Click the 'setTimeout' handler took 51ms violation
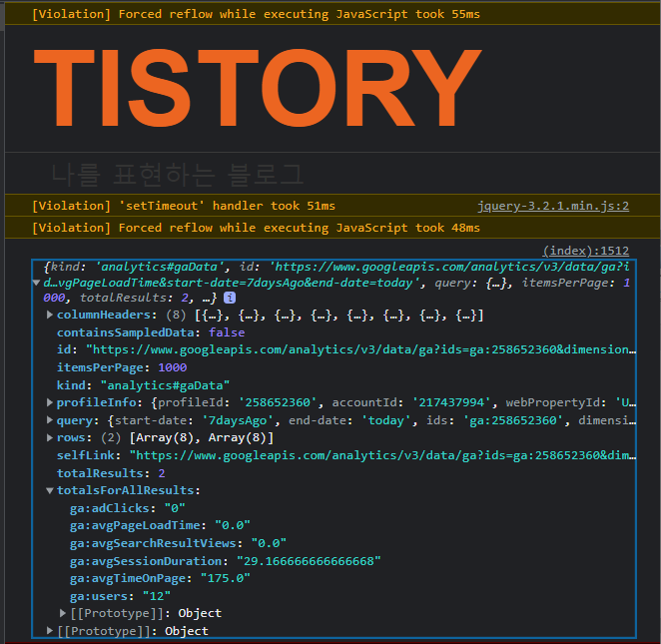Image resolution: width=661 pixels, height=644 pixels. pyautogui.click(x=184, y=206)
